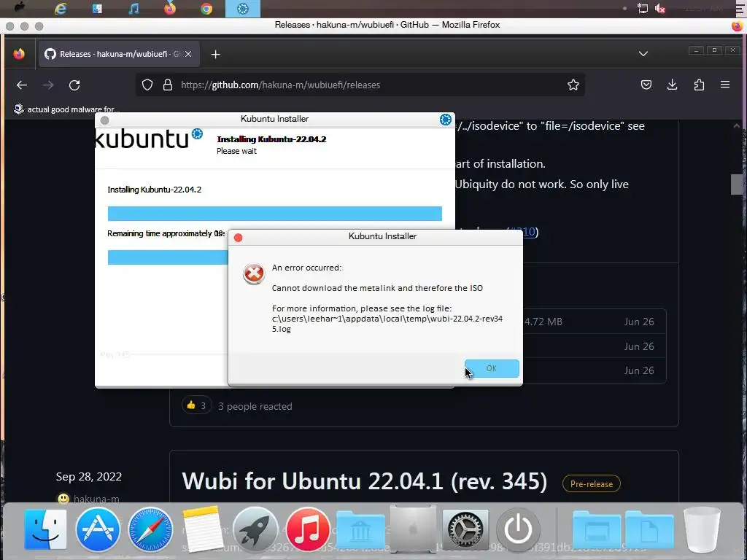Click the Chrome icon in top bar
The image size is (747, 560).
pos(206,9)
